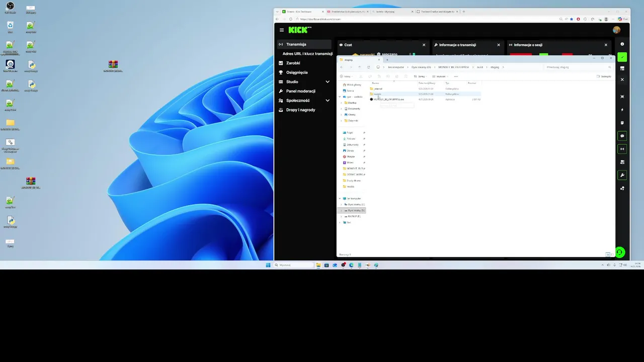The height and width of the screenshot is (362, 644).
Task: Open the OBS Studio desktop shortcut
Action: pos(10,8)
